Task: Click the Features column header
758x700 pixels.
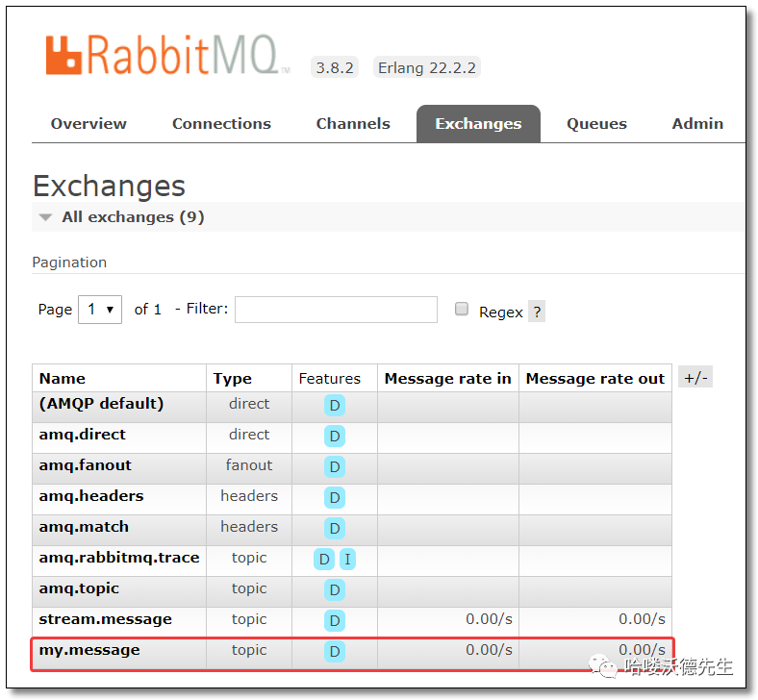Action: pos(330,378)
